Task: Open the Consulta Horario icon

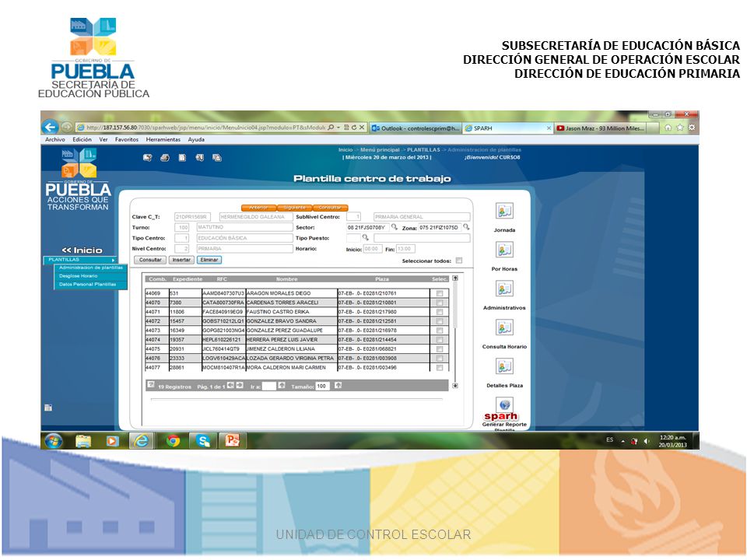Action: 504,327
